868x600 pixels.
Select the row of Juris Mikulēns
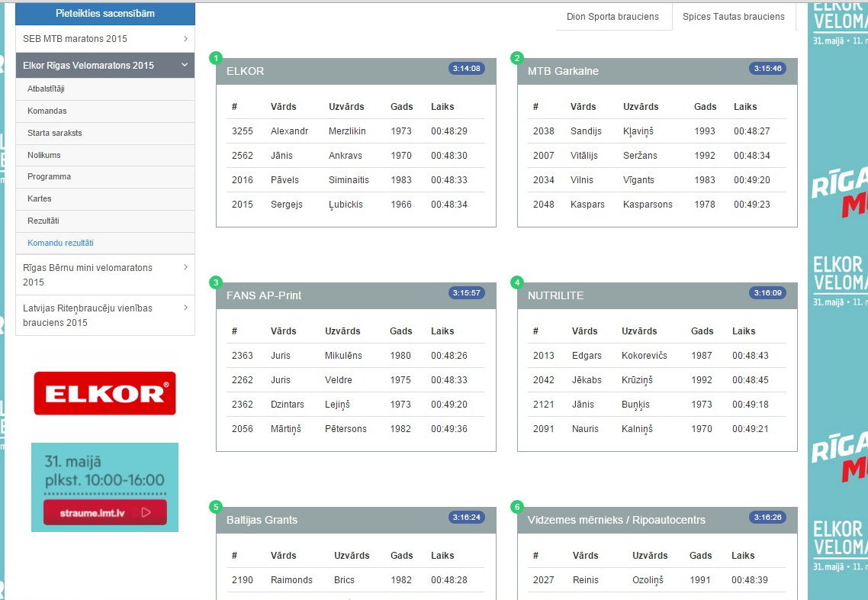[x=355, y=356]
